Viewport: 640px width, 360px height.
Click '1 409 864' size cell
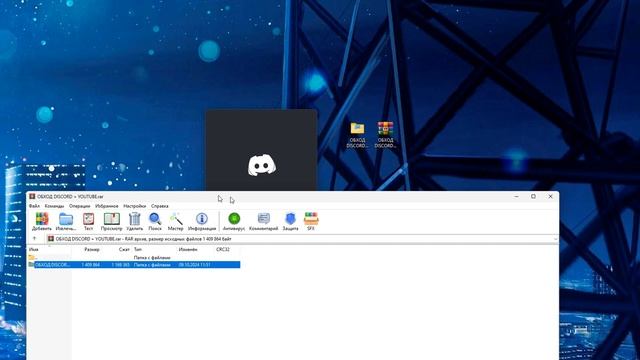point(91,265)
